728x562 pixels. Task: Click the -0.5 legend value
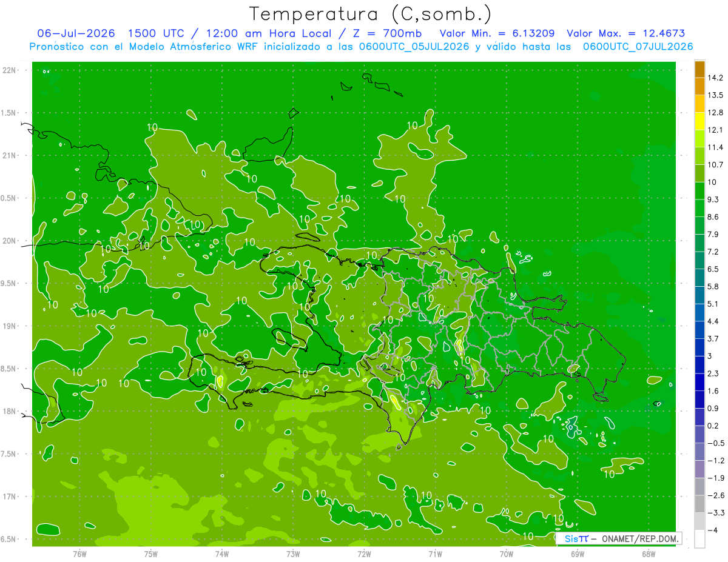(x=715, y=443)
